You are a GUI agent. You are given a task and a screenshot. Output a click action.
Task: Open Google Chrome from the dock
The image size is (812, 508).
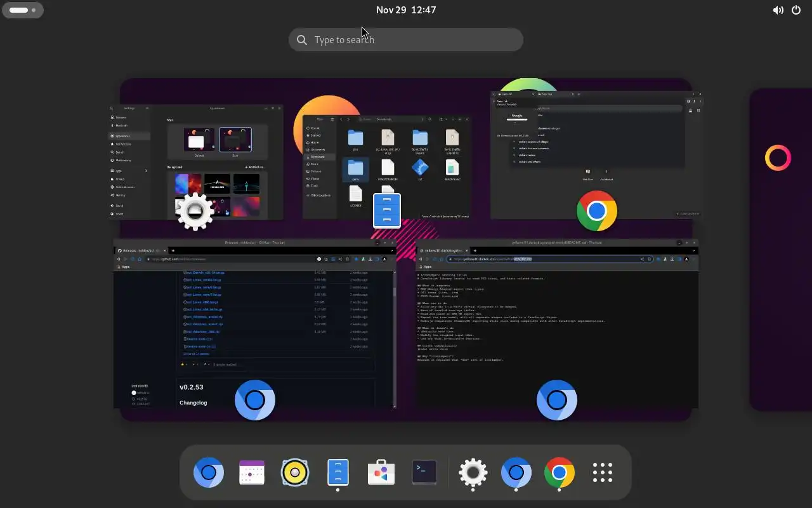coord(560,472)
